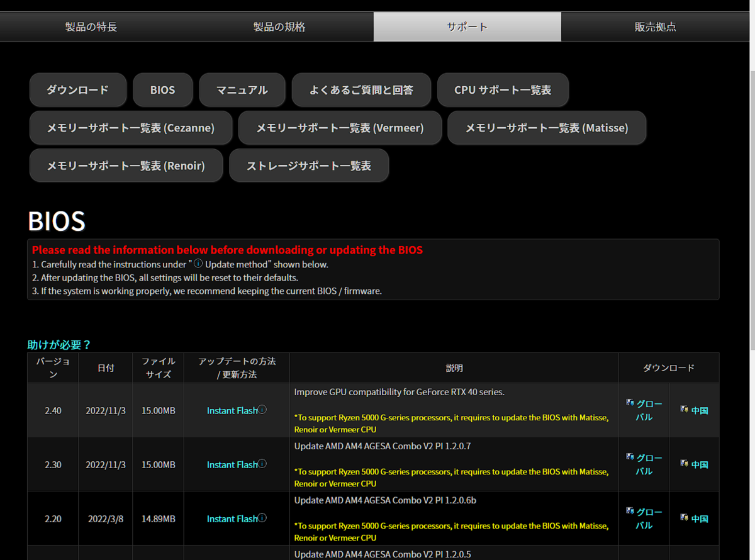Click the info icon in the red BIOS warning text
This screenshot has height=560, width=755.
[x=198, y=263]
